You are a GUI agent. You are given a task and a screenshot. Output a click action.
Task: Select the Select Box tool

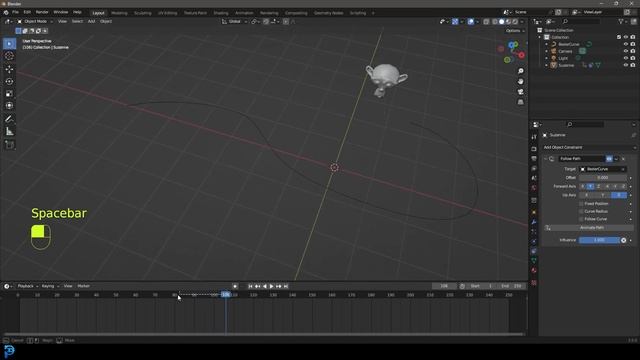point(9,43)
